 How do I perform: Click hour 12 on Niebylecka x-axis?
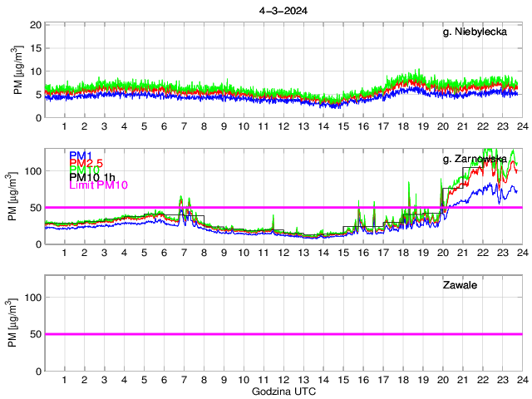(283, 126)
